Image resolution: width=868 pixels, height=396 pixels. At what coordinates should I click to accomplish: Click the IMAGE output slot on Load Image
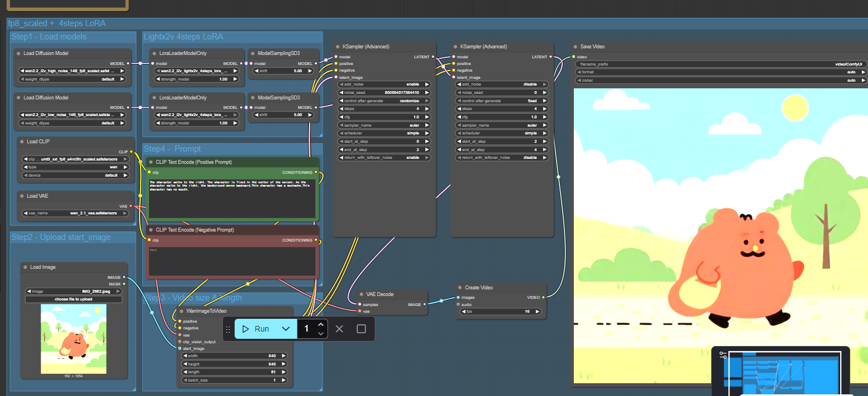point(125,277)
